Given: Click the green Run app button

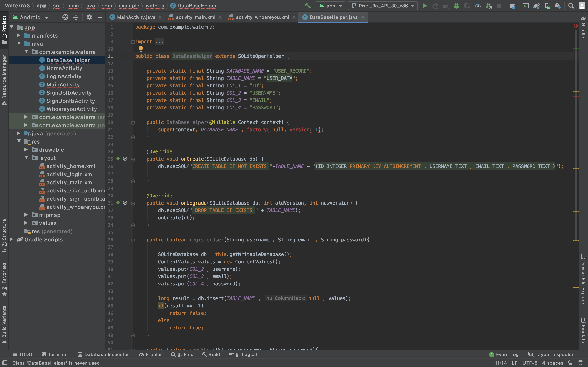Looking at the screenshot, I should (x=424, y=6).
